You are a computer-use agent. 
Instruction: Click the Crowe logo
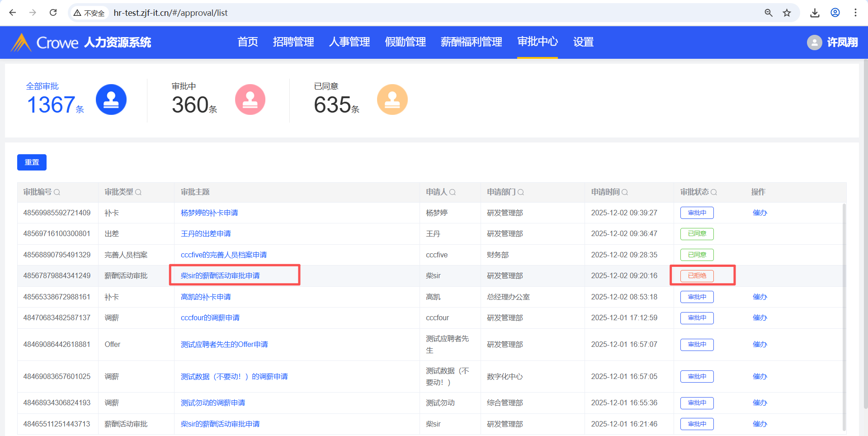(x=44, y=43)
